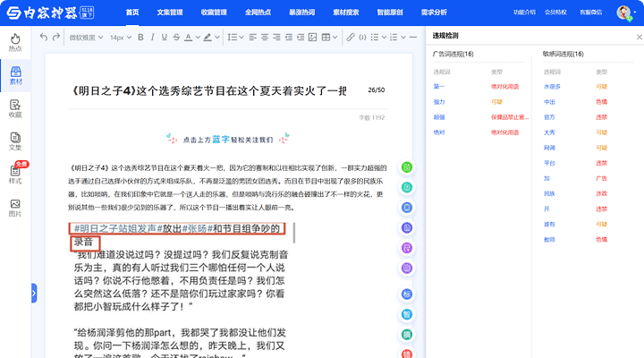Open the numbered list style dropdown
The height and width of the screenshot is (358, 644).
(403, 38)
